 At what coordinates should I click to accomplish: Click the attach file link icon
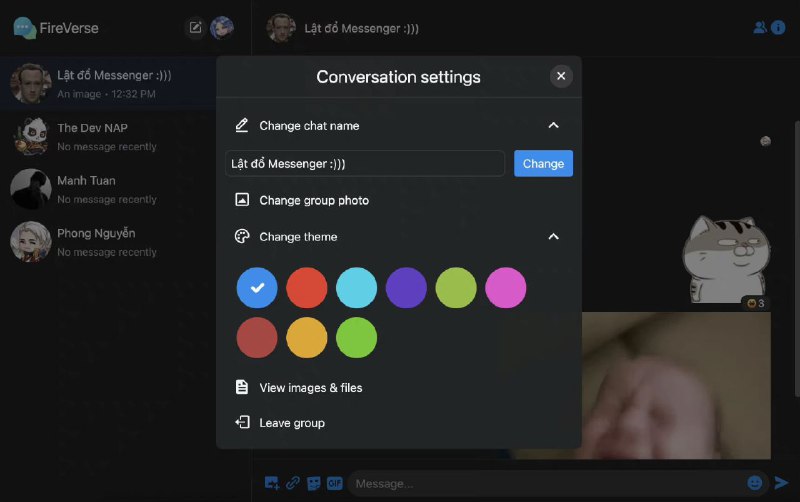293,483
